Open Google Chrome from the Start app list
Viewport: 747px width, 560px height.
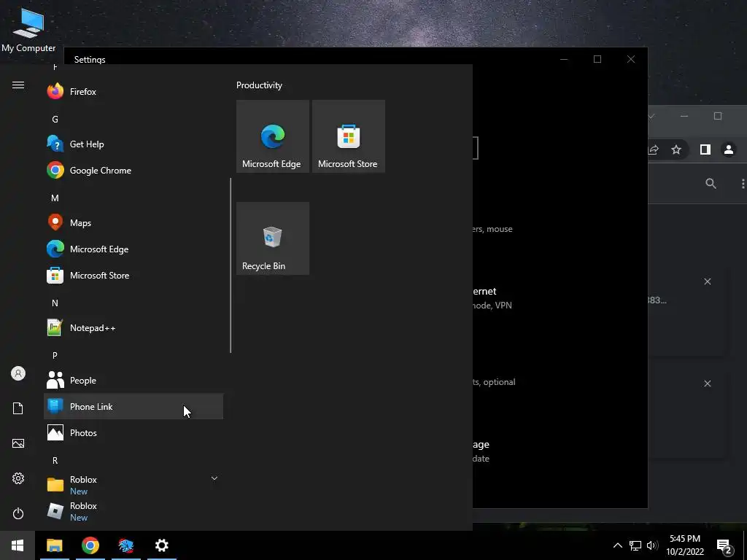point(133,170)
